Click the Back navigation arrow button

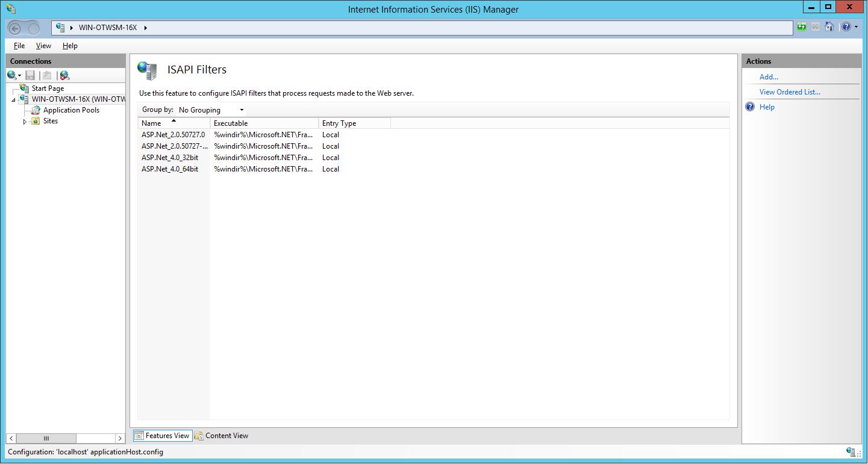tap(16, 28)
